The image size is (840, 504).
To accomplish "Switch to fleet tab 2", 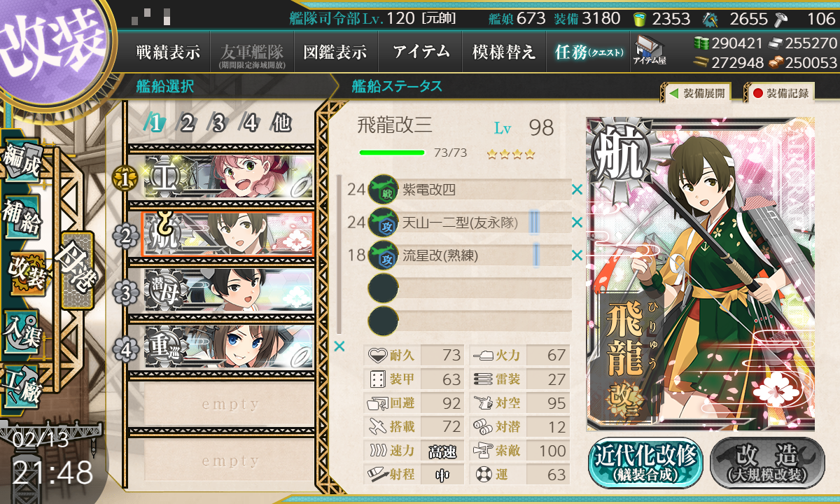I will point(187,123).
